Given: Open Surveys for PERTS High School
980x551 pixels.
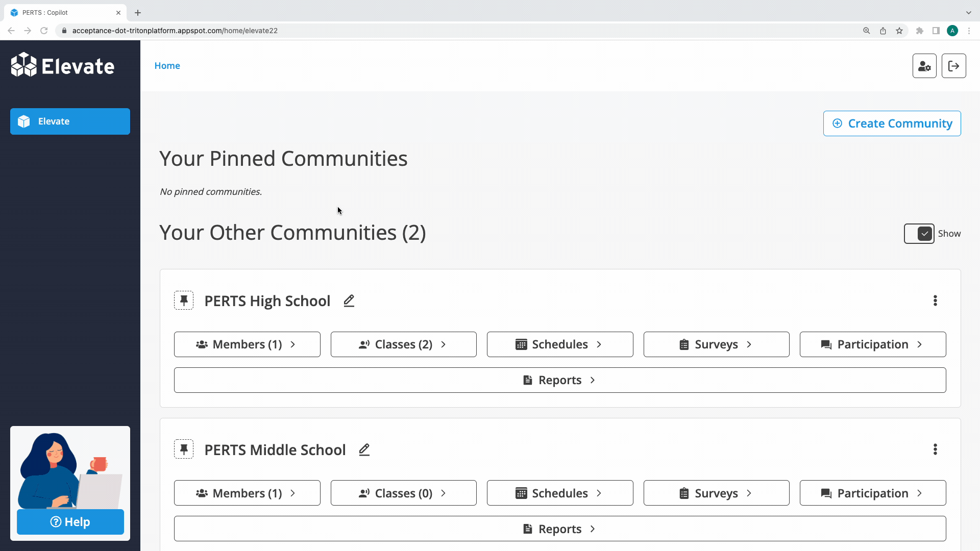Looking at the screenshot, I should pos(716,344).
